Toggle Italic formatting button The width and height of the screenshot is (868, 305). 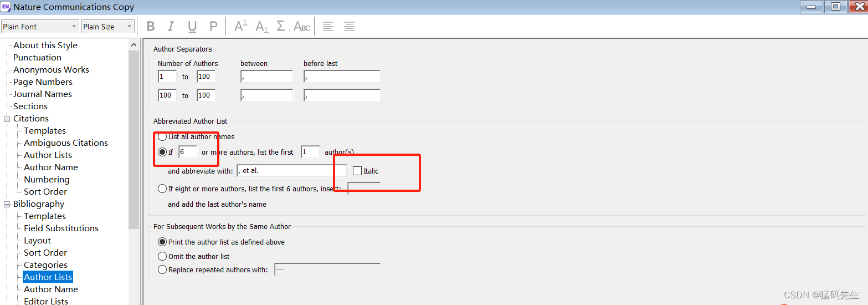[x=171, y=26]
